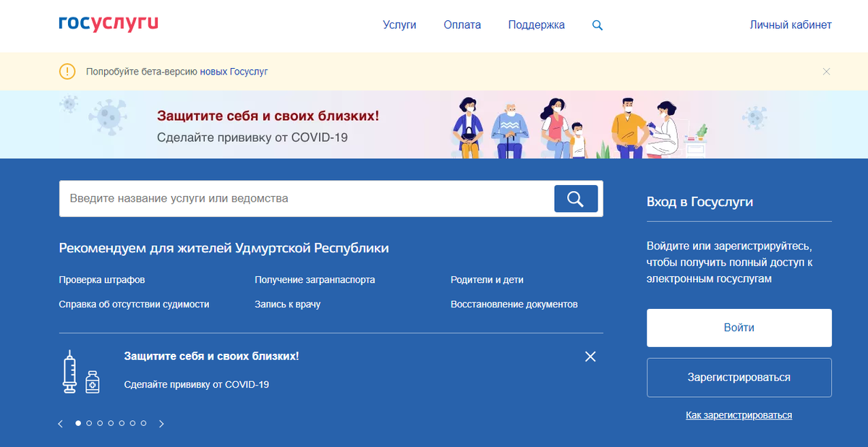Open Восстановление документов

click(x=514, y=305)
